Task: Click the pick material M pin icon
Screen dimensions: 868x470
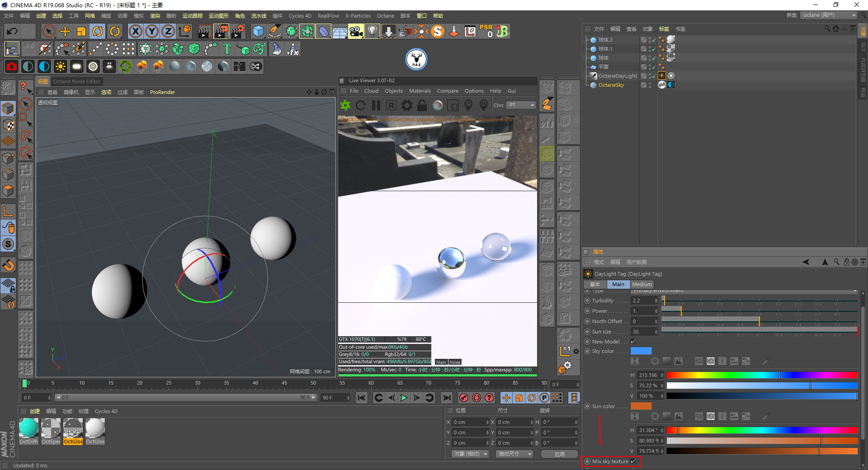Action: tap(484, 105)
